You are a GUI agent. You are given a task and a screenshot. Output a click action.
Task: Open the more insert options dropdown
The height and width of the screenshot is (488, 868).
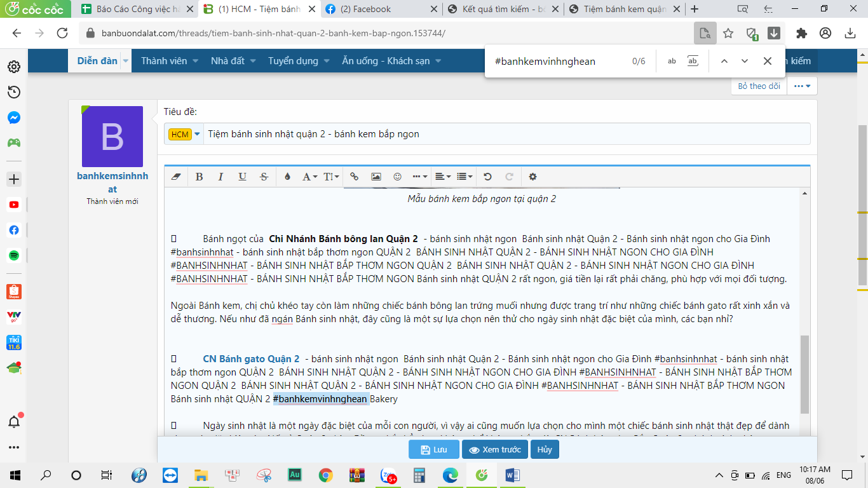click(419, 177)
